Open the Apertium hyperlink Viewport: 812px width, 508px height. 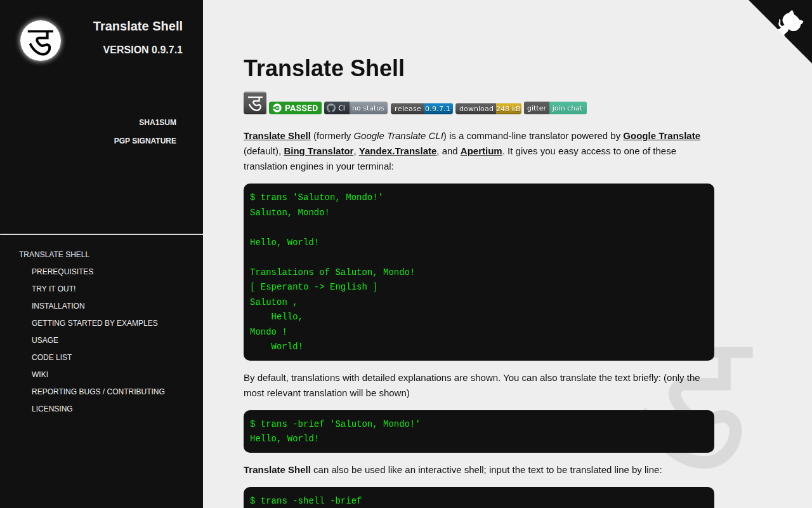(x=481, y=151)
